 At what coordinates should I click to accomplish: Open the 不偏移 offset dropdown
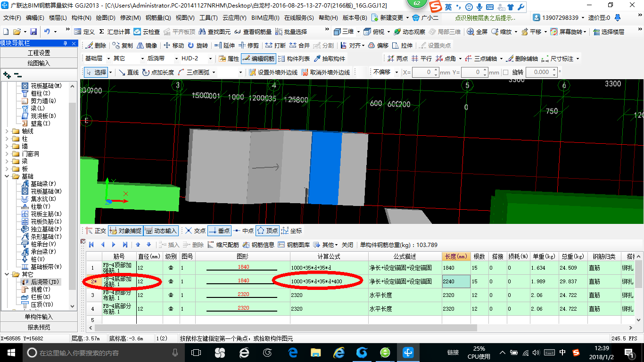coord(396,72)
